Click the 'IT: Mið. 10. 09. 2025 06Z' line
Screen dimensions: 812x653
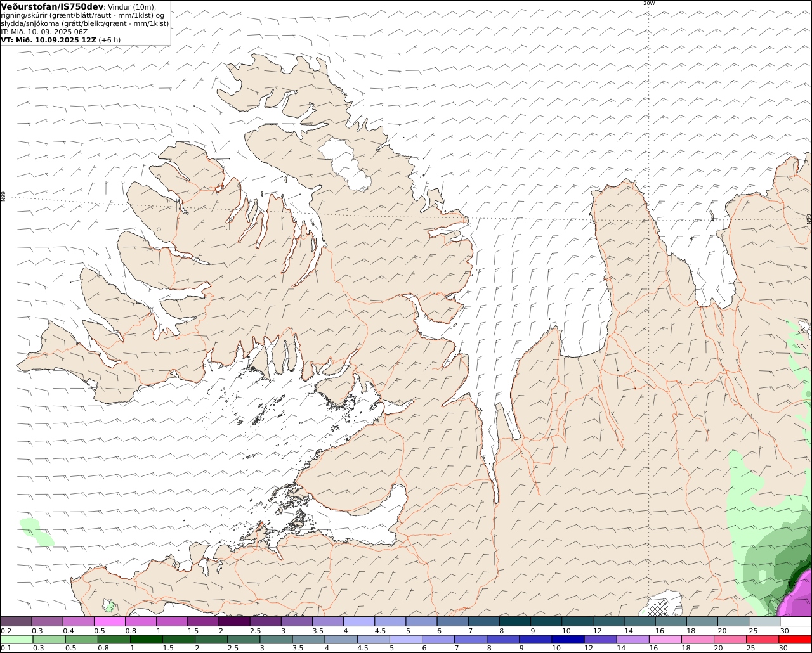44,32
